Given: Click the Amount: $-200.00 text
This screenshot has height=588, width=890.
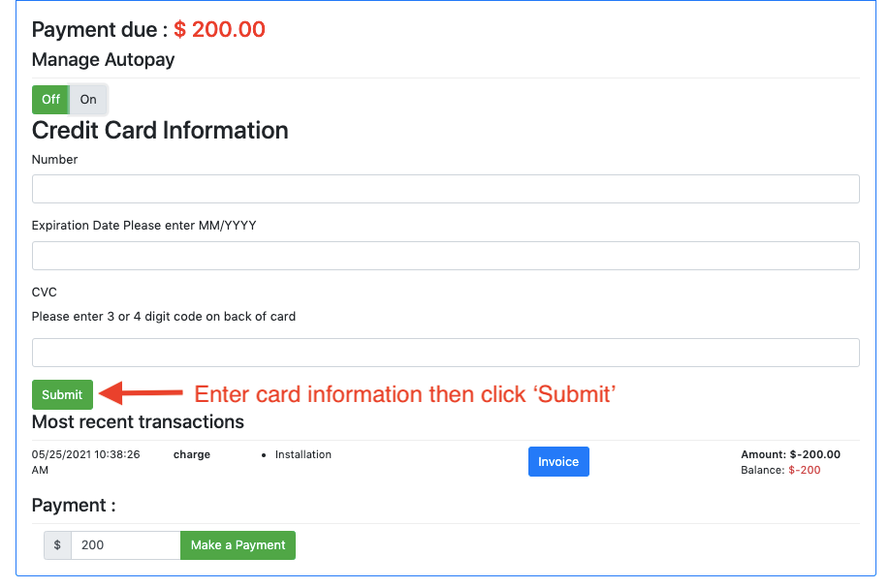Looking at the screenshot, I should pos(790,454).
